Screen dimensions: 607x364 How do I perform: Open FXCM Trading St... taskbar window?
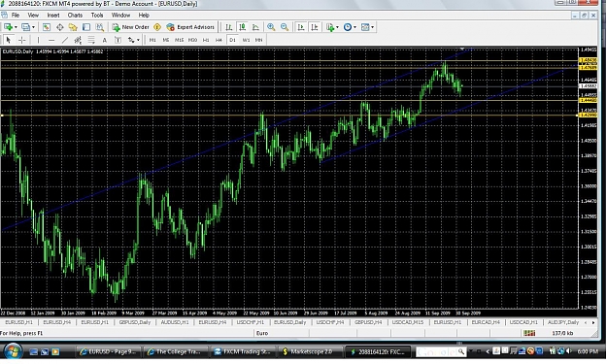244,351
